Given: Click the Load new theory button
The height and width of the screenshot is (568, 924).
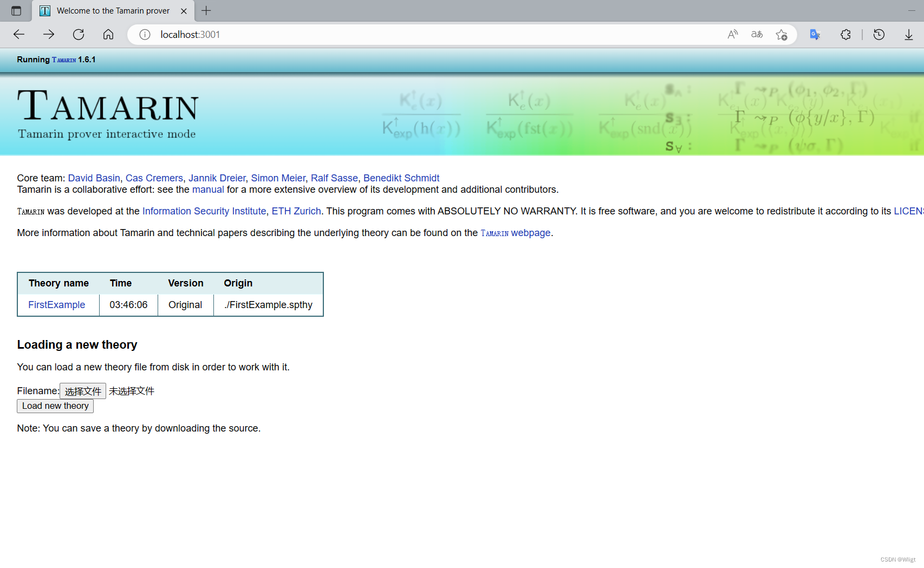Looking at the screenshot, I should point(55,406).
